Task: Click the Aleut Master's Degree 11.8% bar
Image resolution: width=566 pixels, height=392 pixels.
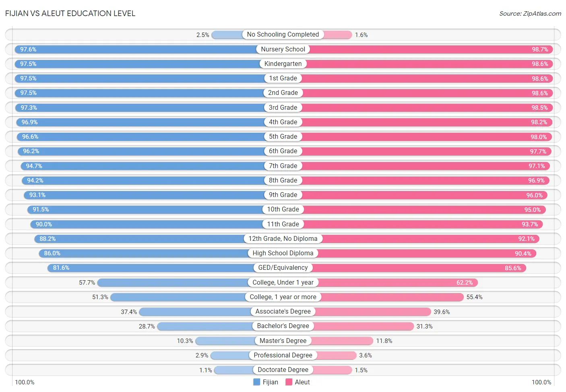Action: (x=328, y=341)
